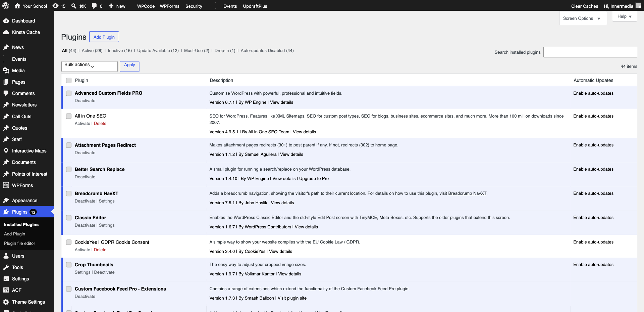Image resolution: width=644 pixels, height=312 pixels.
Task: Click the News pin icon in sidebar
Action: tap(6, 47)
